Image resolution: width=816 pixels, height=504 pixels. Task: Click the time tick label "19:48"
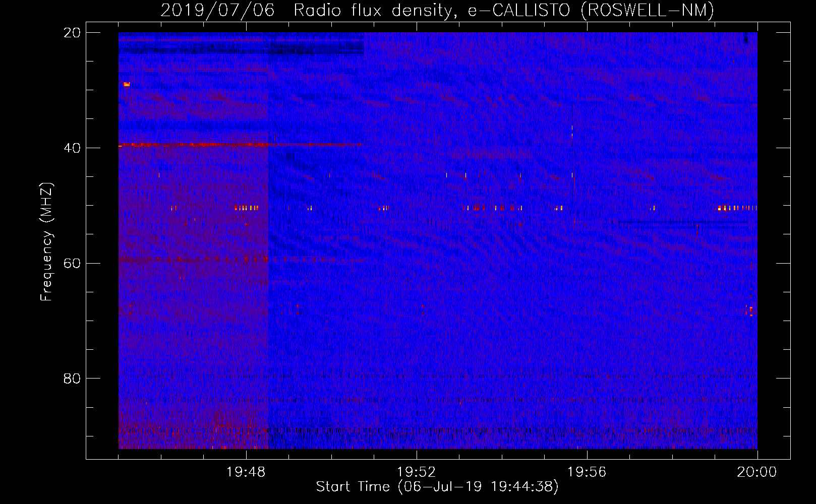(x=246, y=472)
